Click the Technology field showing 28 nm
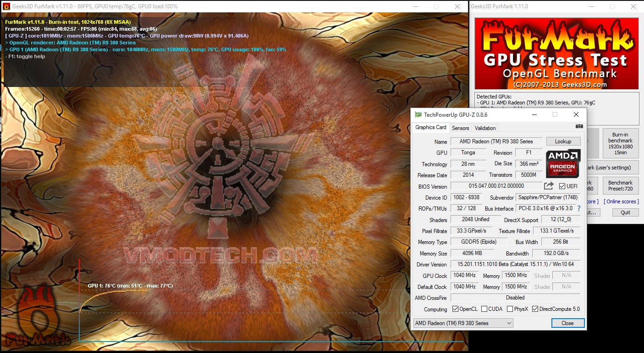 pos(468,164)
